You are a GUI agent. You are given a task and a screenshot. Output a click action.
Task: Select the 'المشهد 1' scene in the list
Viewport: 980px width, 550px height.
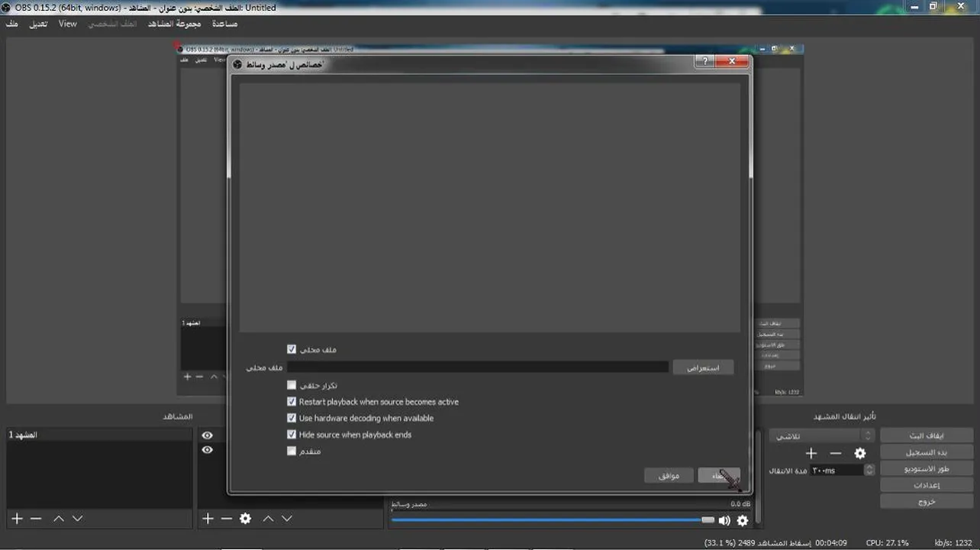click(99, 435)
